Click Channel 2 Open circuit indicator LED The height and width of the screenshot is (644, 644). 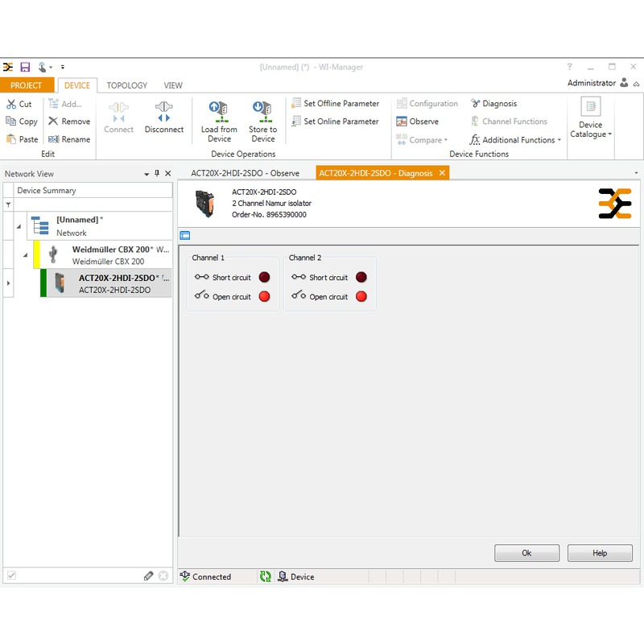coord(361,296)
